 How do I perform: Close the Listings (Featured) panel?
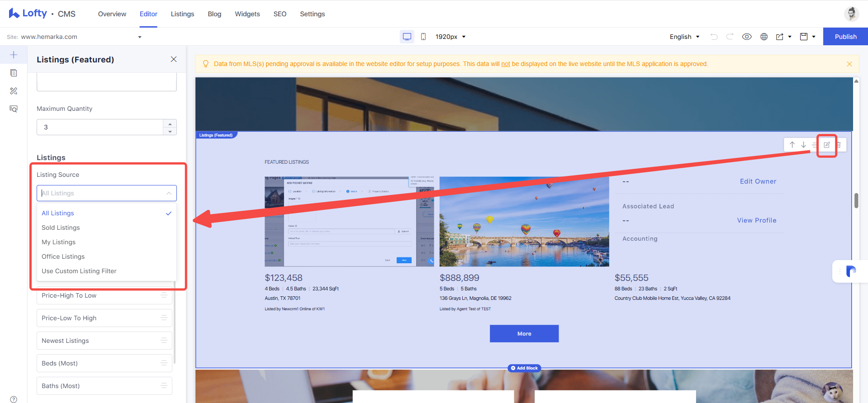[174, 59]
